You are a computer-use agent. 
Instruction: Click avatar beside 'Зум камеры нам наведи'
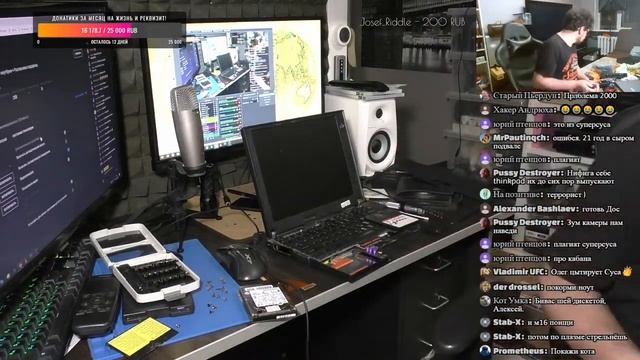(x=485, y=223)
